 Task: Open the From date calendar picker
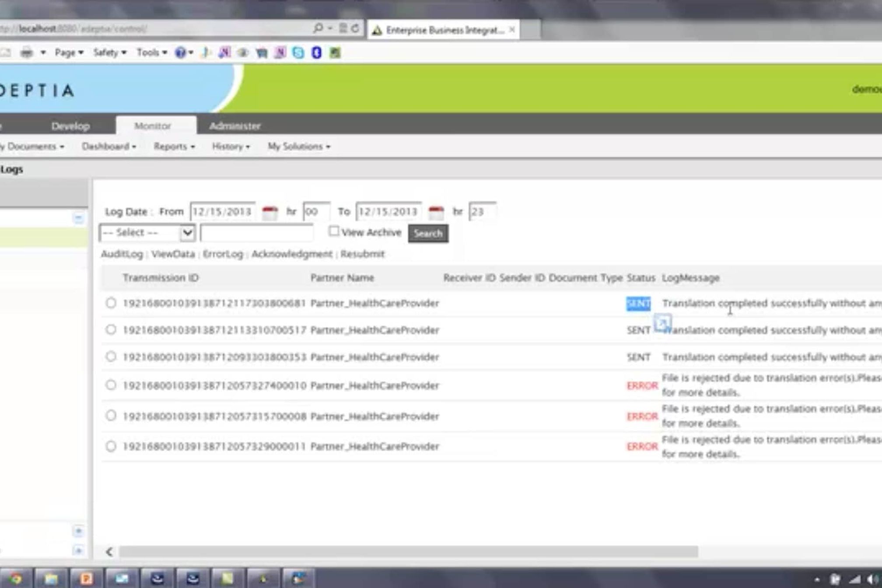269,213
